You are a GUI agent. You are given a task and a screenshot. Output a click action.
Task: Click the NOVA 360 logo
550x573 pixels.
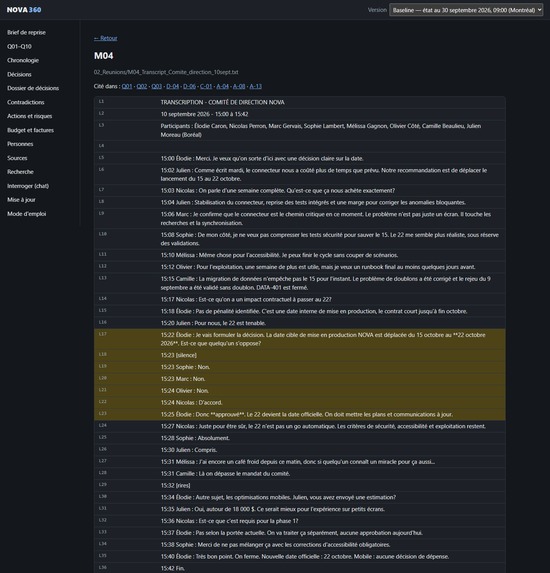(24, 10)
